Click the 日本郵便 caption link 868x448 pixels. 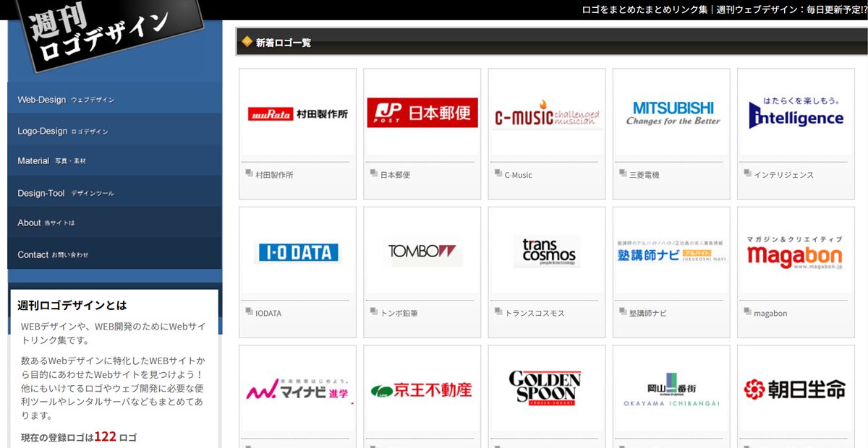point(395,175)
